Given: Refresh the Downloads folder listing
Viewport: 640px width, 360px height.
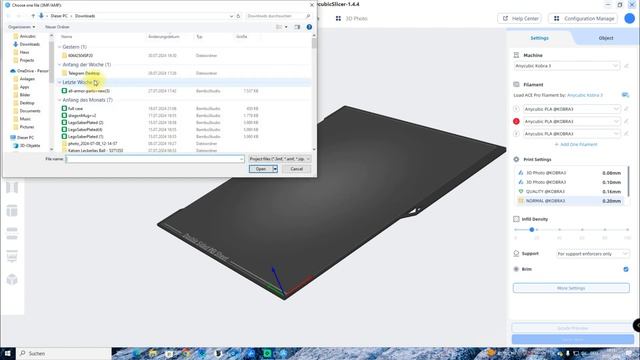Looking at the screenshot, I should click(x=238, y=16).
